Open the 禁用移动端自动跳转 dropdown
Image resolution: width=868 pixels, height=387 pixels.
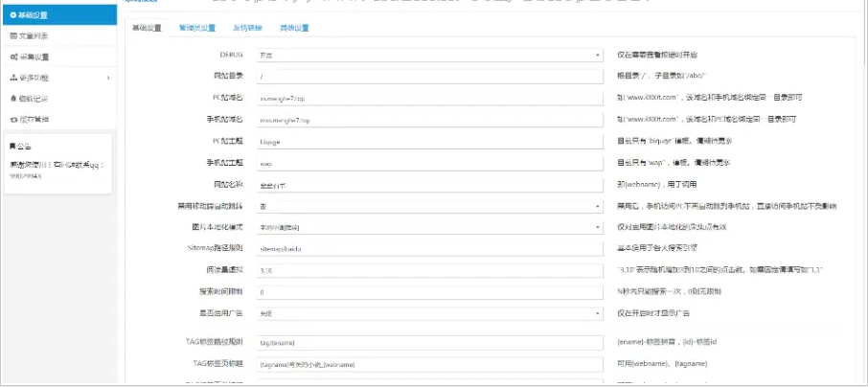[429, 207]
